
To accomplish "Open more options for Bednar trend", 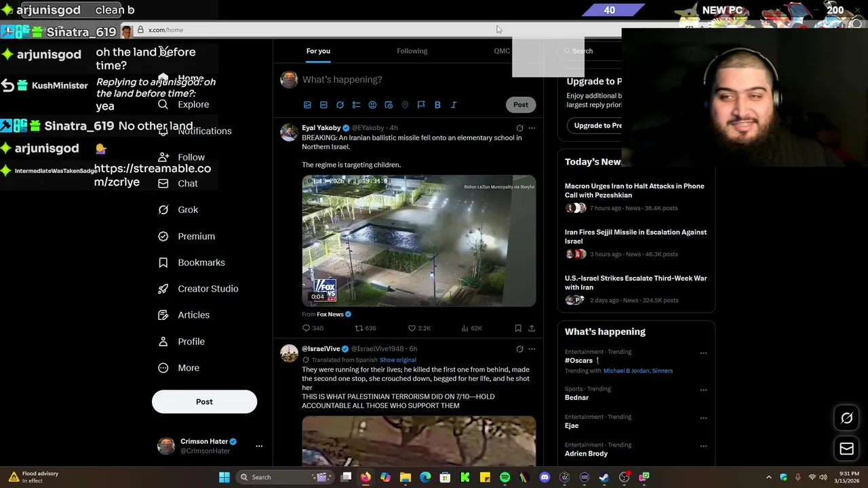I will tap(703, 390).
